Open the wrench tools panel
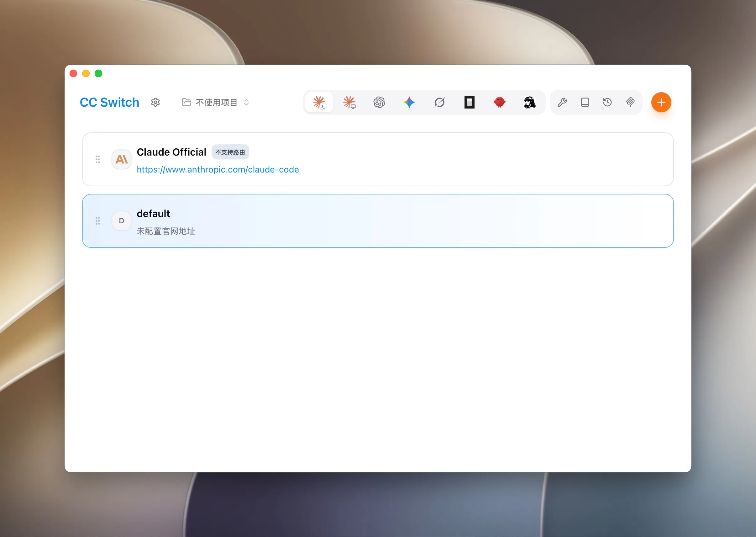The height and width of the screenshot is (537, 756). click(x=562, y=102)
